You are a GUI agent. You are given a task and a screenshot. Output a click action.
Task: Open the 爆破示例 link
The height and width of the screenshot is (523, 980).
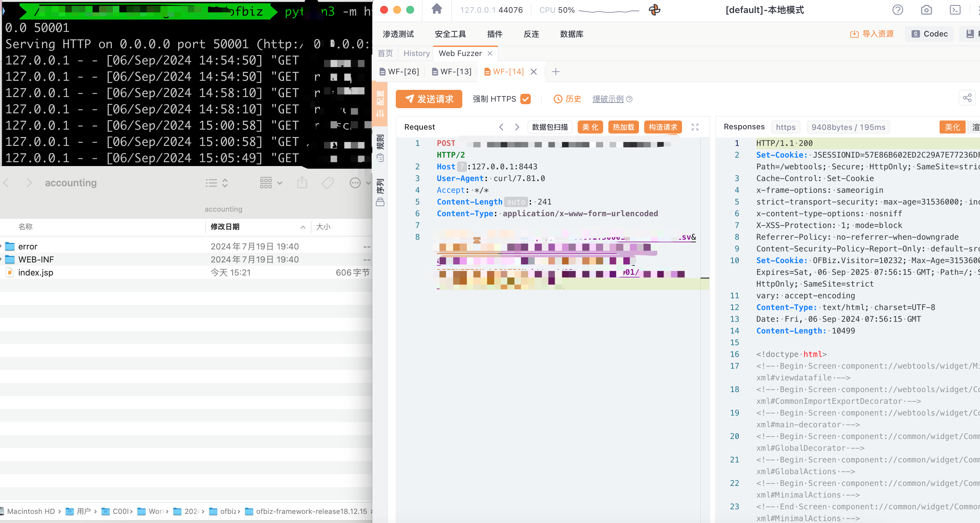(608, 99)
